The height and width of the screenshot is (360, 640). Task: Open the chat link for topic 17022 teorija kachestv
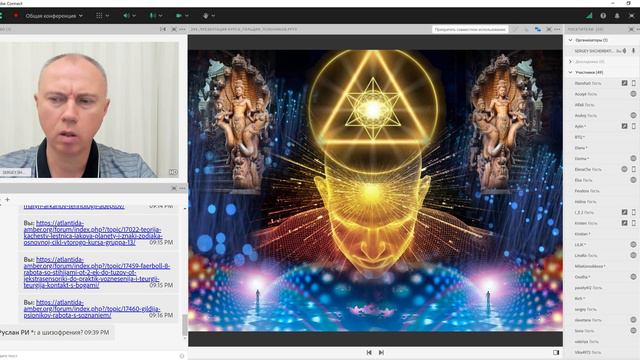[x=93, y=233]
